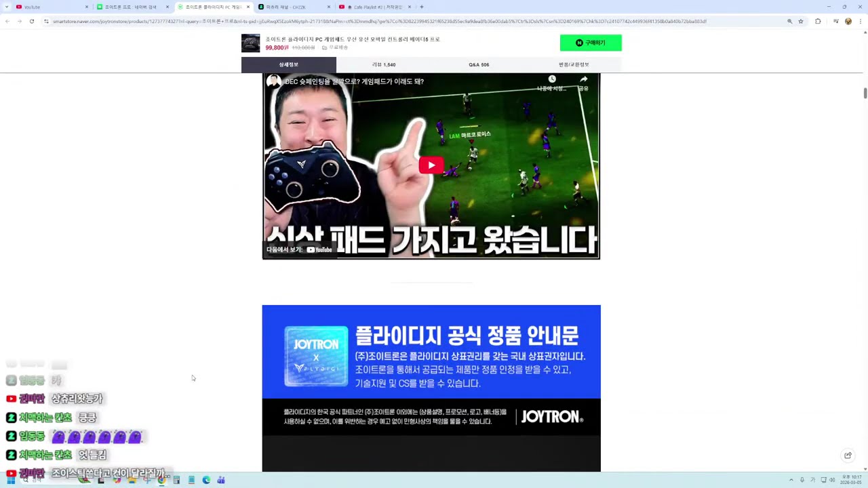Select the 반품/교환정보 return info tab
The width and height of the screenshot is (868, 488).
point(574,64)
